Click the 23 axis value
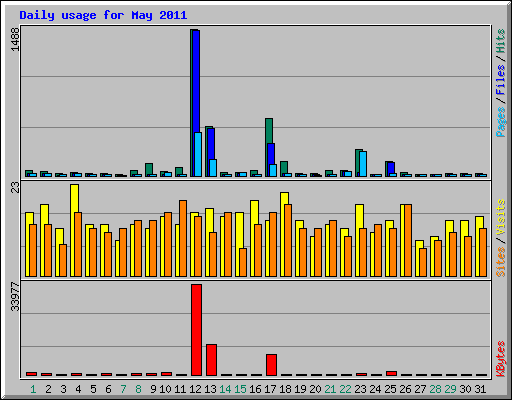Viewport: 512px width, 400px height. tap(15, 187)
